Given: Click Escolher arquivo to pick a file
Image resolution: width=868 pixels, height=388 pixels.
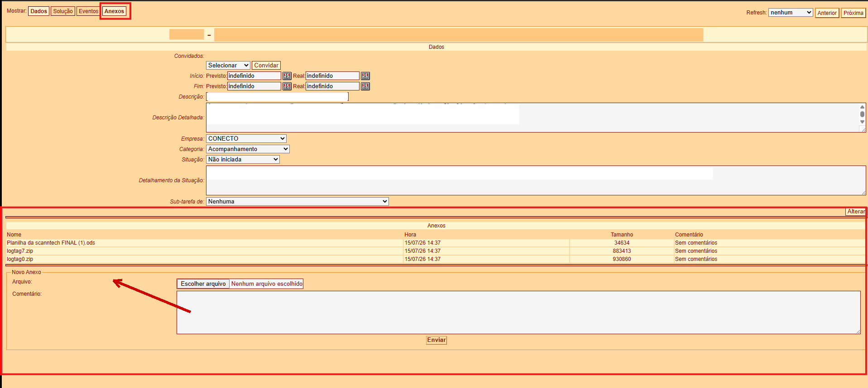Looking at the screenshot, I should pos(203,284).
